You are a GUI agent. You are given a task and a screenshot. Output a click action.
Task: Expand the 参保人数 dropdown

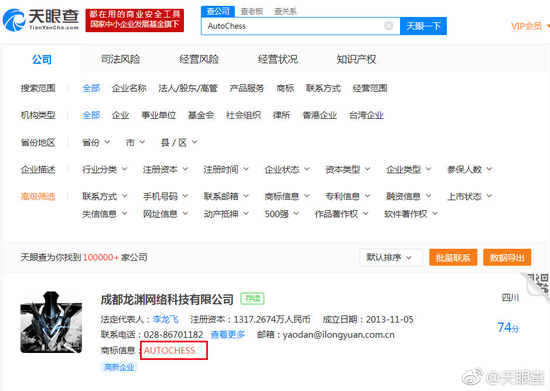click(469, 169)
